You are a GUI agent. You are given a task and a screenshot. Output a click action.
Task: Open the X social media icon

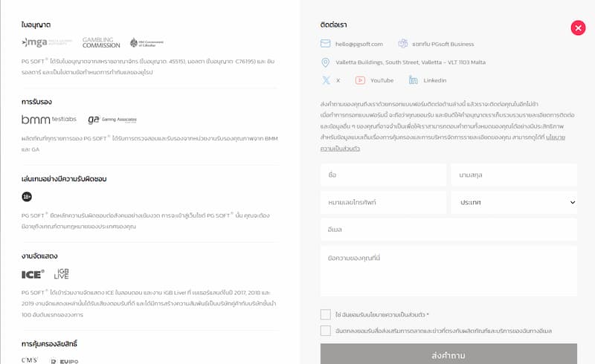pos(326,80)
